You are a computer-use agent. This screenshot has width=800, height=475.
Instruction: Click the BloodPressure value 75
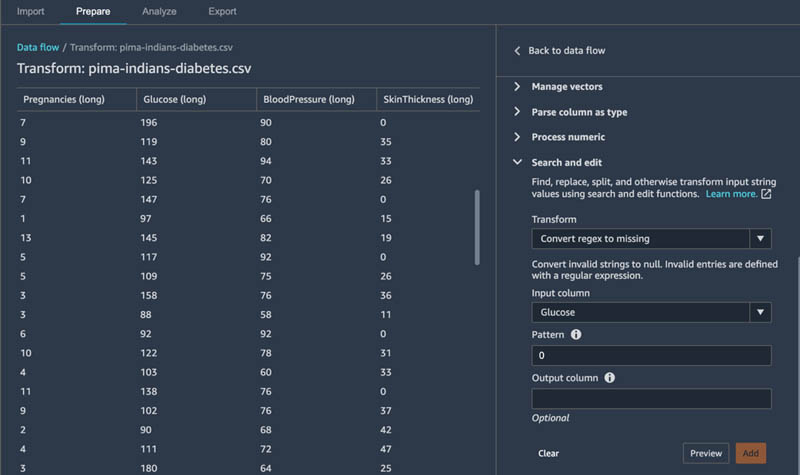point(266,277)
